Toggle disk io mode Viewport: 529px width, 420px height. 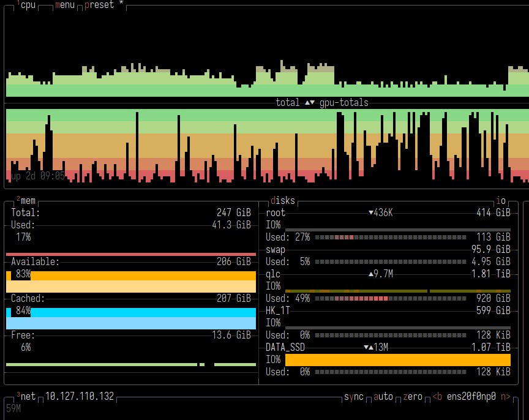pyautogui.click(x=501, y=201)
